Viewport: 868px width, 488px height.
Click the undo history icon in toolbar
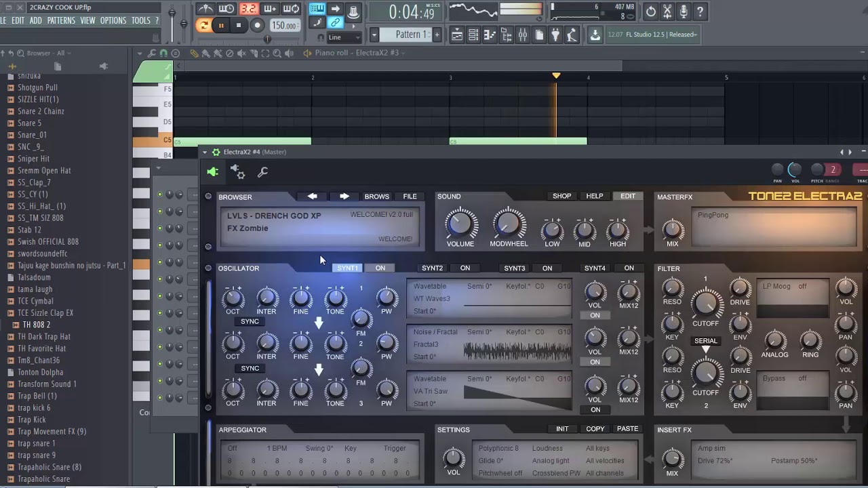tap(651, 12)
